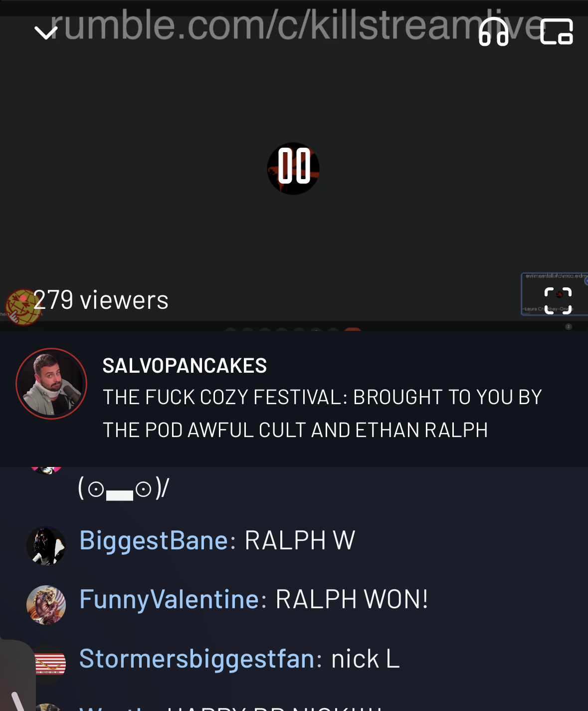Image resolution: width=588 pixels, height=711 pixels.
Task: Switch to audio-only headphones mode
Action: pyautogui.click(x=493, y=32)
